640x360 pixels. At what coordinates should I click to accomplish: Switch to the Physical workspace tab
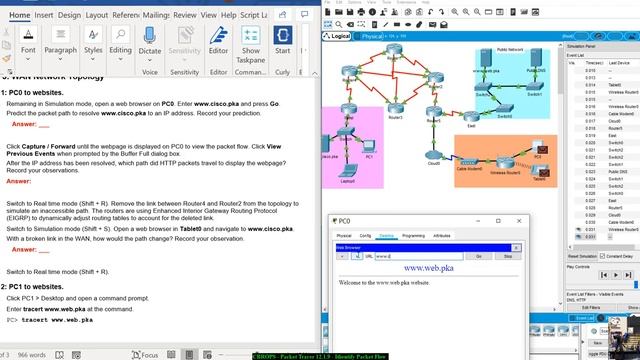coord(371,36)
